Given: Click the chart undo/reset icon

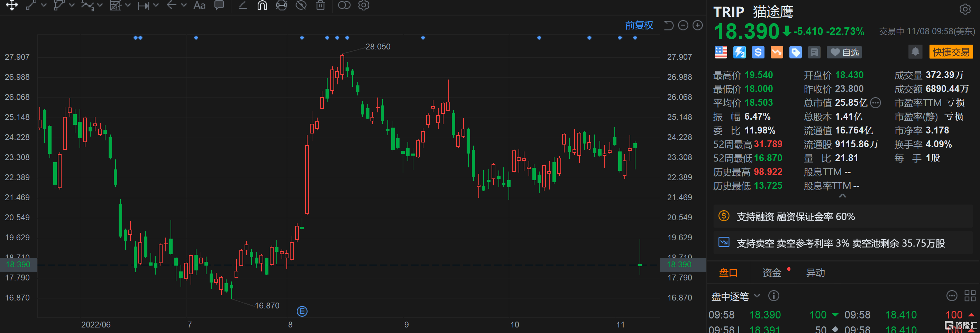Looking at the screenshot, I should 668,26.
